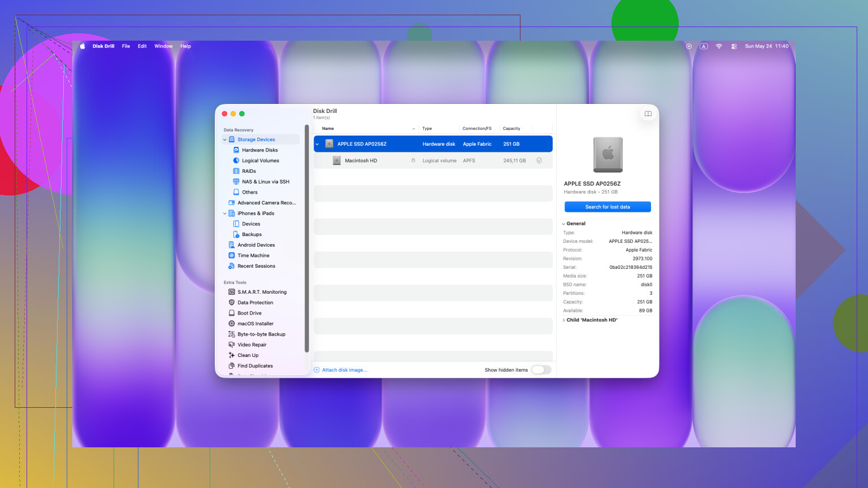
Task: Open the Byte-to-byte Backup icon
Action: tap(232, 334)
